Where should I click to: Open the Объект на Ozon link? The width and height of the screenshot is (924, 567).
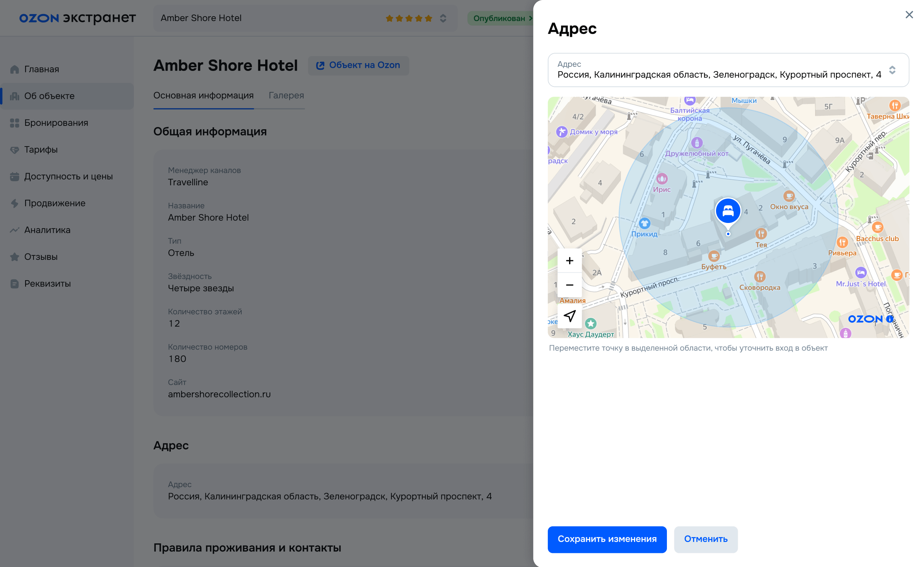[x=358, y=65]
